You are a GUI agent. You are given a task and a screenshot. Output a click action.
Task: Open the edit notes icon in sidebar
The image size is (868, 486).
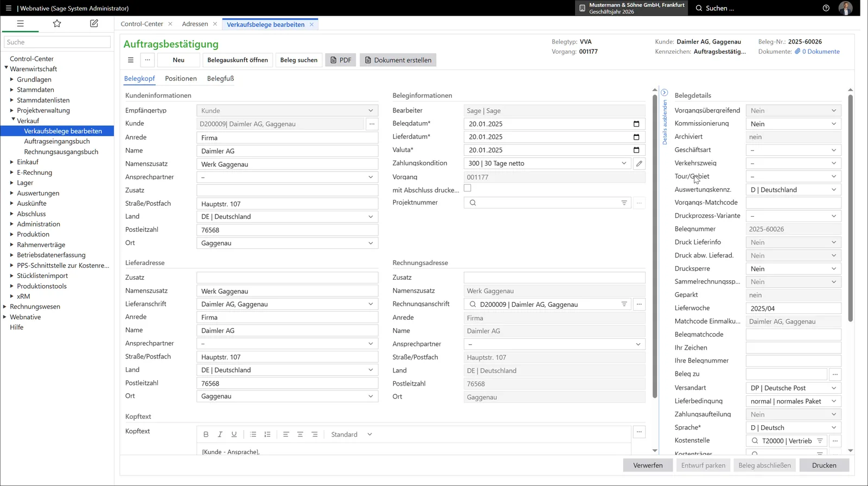coord(94,24)
